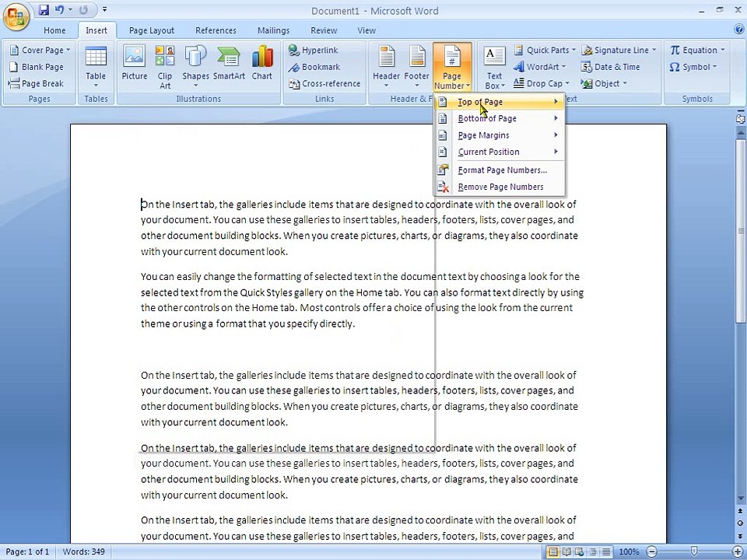Click the Words: 349 counter
This screenshot has height=560, width=747.
(84, 552)
